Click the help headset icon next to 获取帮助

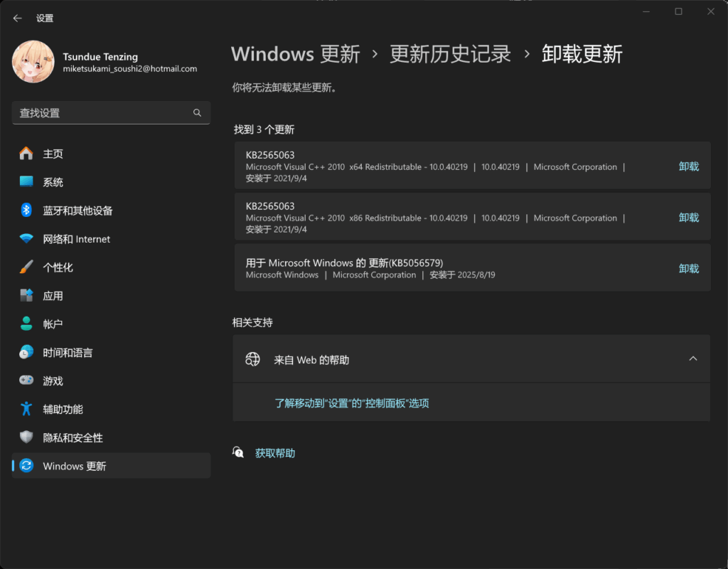[237, 452]
